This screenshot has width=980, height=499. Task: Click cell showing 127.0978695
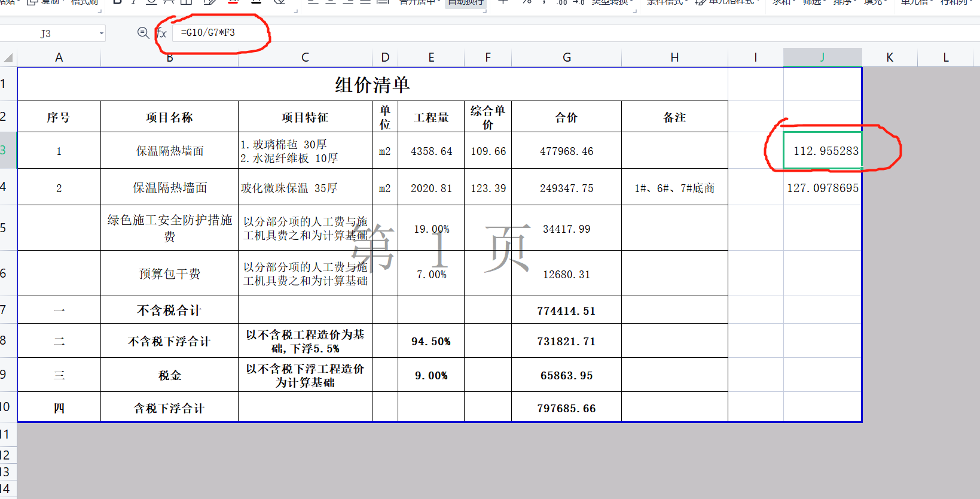coord(823,188)
